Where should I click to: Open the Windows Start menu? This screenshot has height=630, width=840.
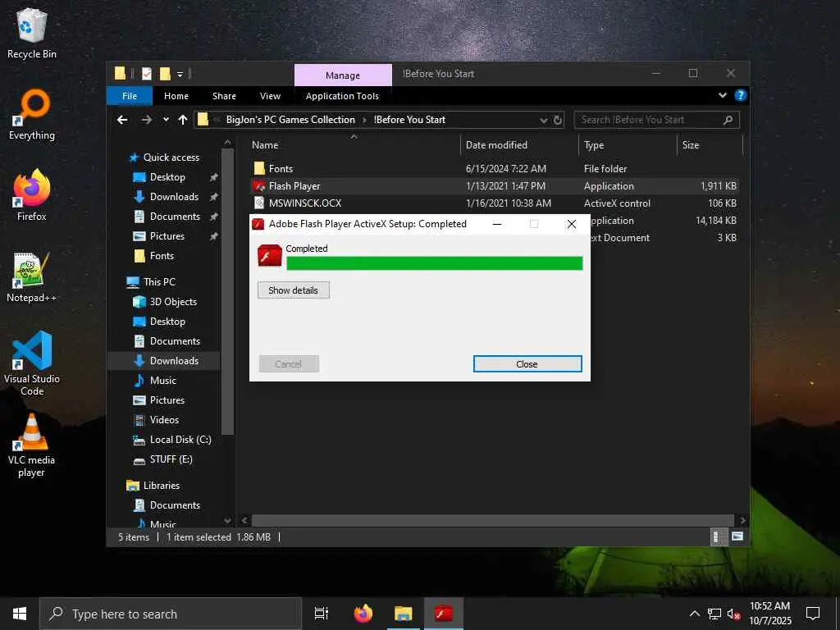click(x=20, y=614)
